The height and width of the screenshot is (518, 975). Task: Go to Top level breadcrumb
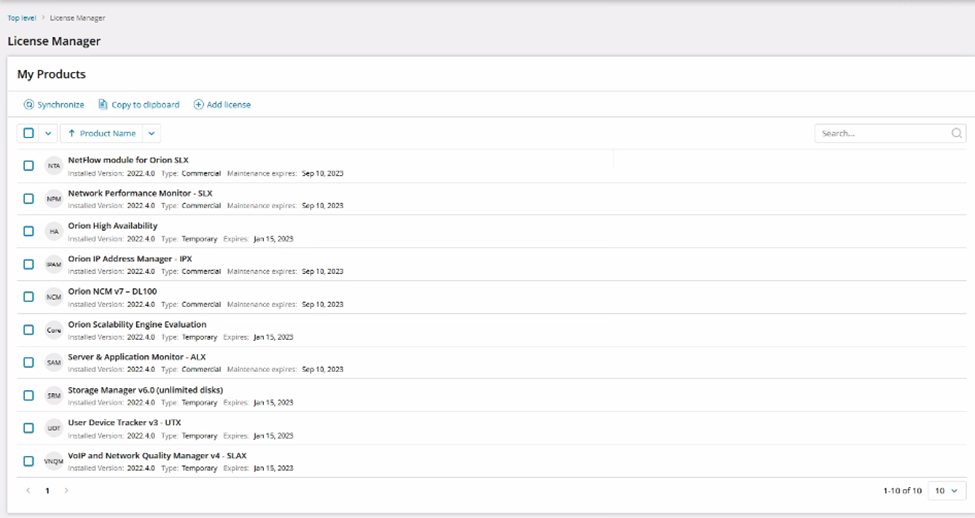click(22, 18)
